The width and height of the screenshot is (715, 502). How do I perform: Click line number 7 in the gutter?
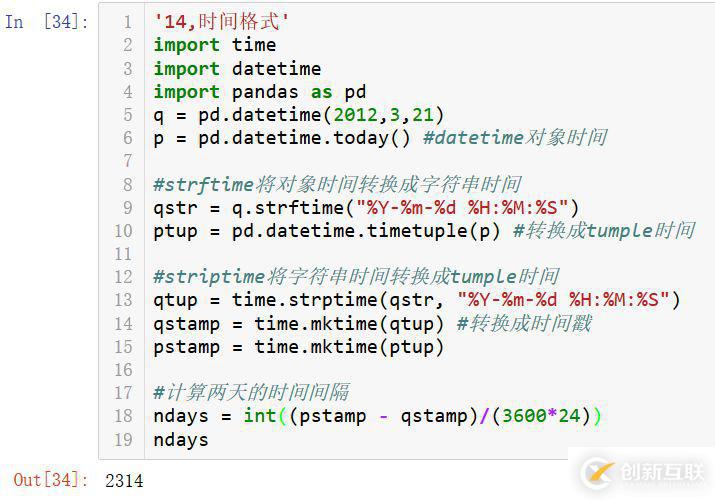click(x=127, y=161)
